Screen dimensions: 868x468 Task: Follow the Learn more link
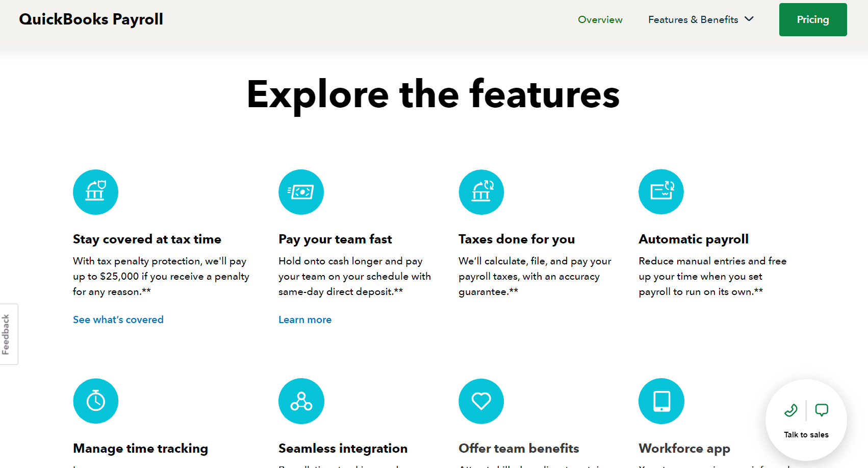(305, 319)
